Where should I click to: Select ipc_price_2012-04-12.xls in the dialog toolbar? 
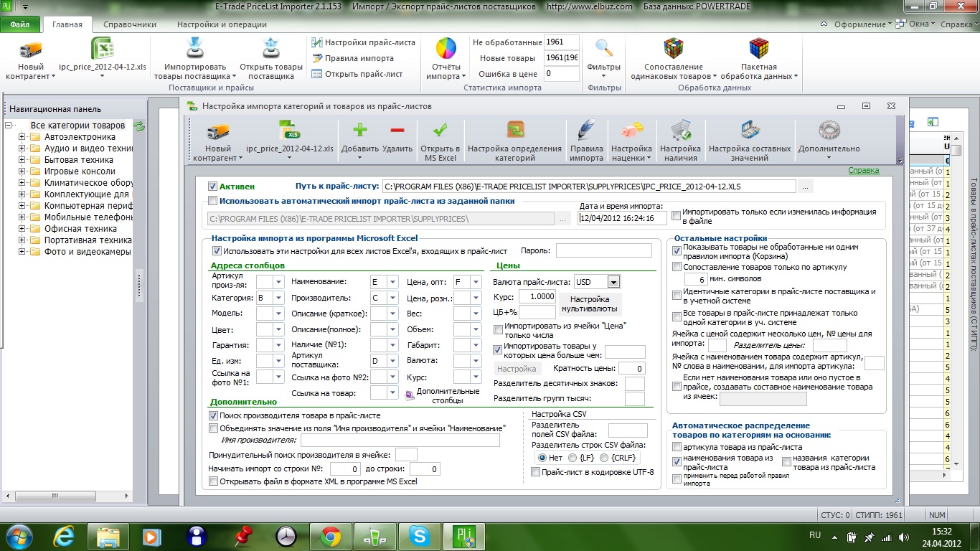[x=290, y=141]
